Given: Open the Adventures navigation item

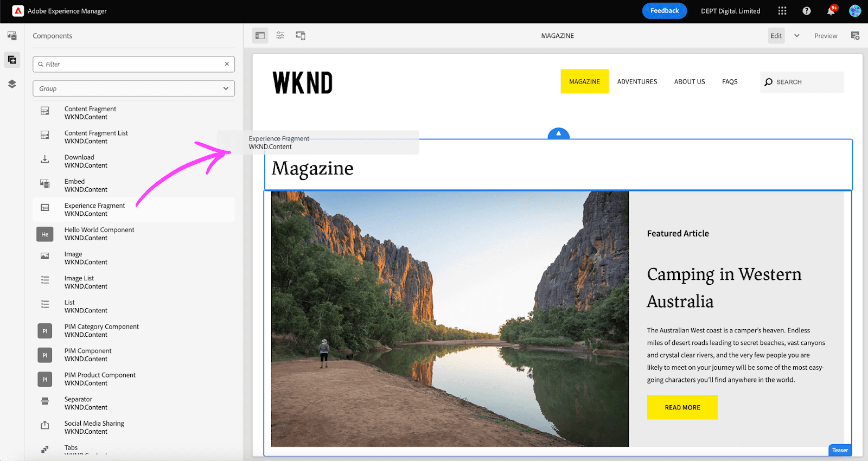Looking at the screenshot, I should tap(637, 82).
